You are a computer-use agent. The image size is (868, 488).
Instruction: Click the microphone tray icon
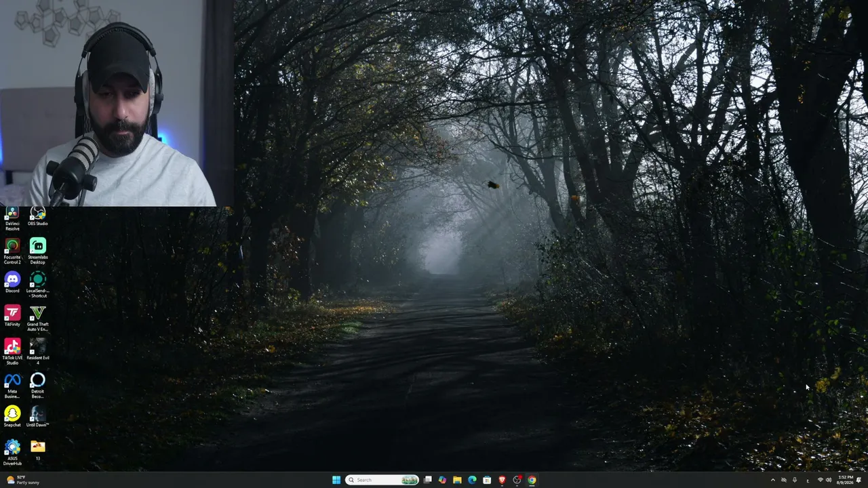point(795,480)
